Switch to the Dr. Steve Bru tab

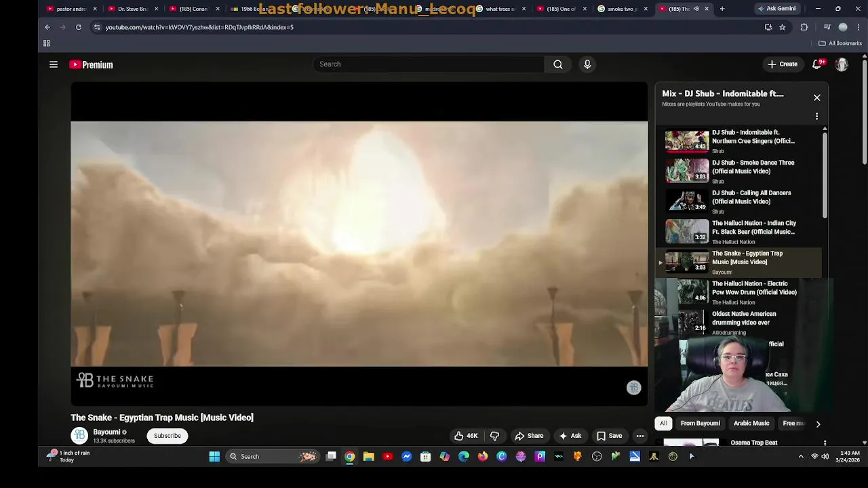coord(133,9)
